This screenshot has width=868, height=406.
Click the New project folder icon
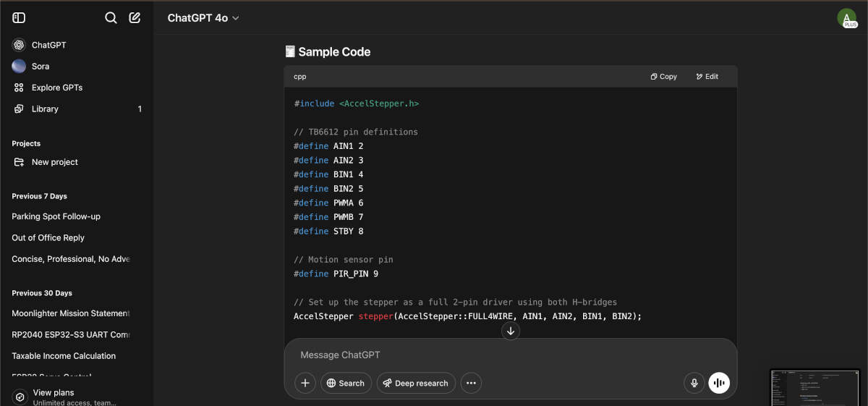tap(19, 162)
